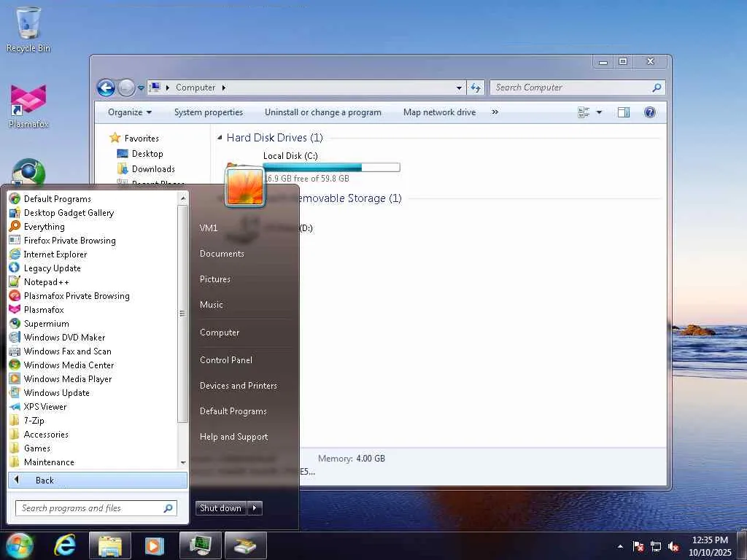
Task: Expand the Maintenance folder
Action: click(x=42, y=462)
